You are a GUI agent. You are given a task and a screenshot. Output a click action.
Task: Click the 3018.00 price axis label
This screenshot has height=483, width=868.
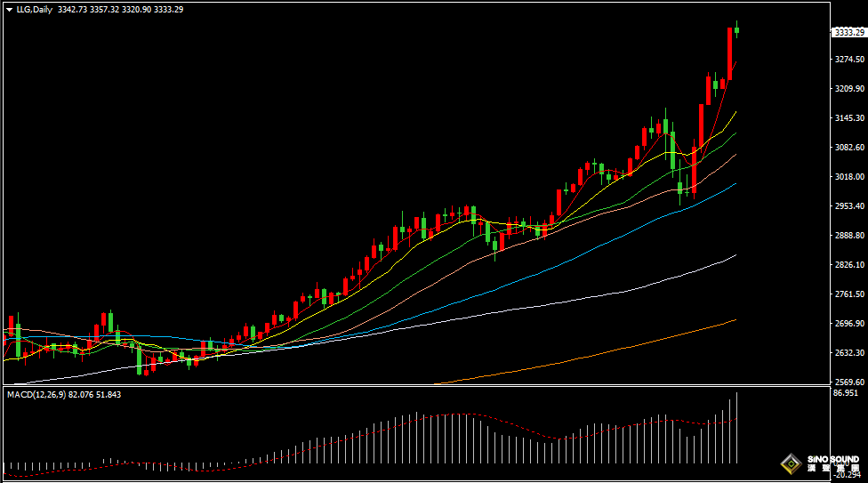click(849, 177)
